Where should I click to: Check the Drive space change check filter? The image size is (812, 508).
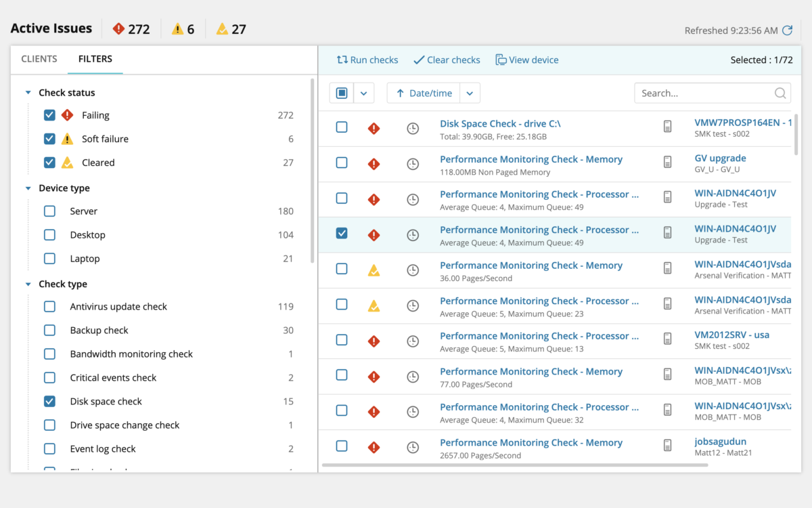pyautogui.click(x=49, y=425)
